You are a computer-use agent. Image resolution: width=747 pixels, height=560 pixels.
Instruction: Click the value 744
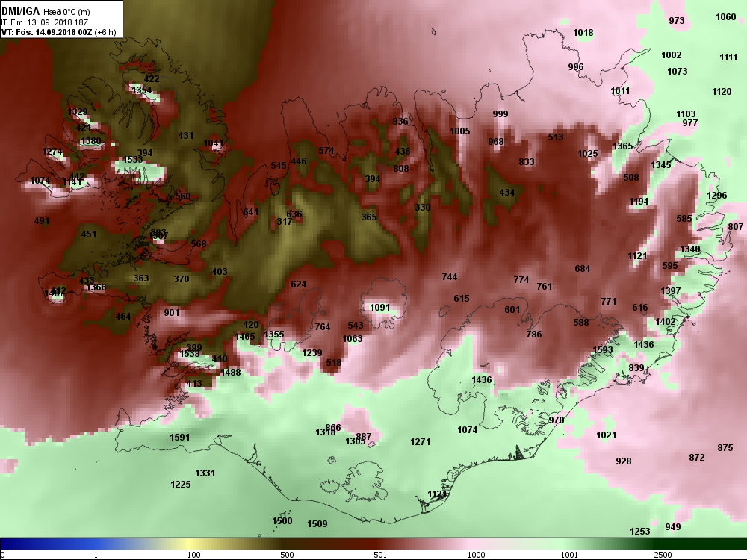point(450,277)
